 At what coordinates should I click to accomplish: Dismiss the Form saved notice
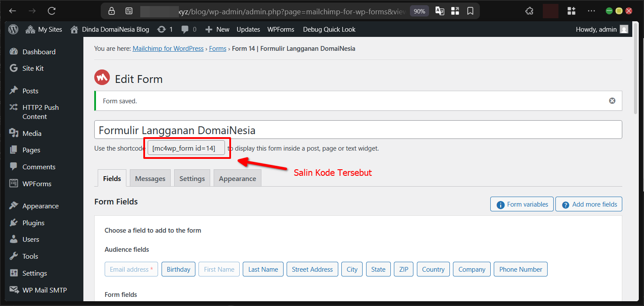coord(612,100)
